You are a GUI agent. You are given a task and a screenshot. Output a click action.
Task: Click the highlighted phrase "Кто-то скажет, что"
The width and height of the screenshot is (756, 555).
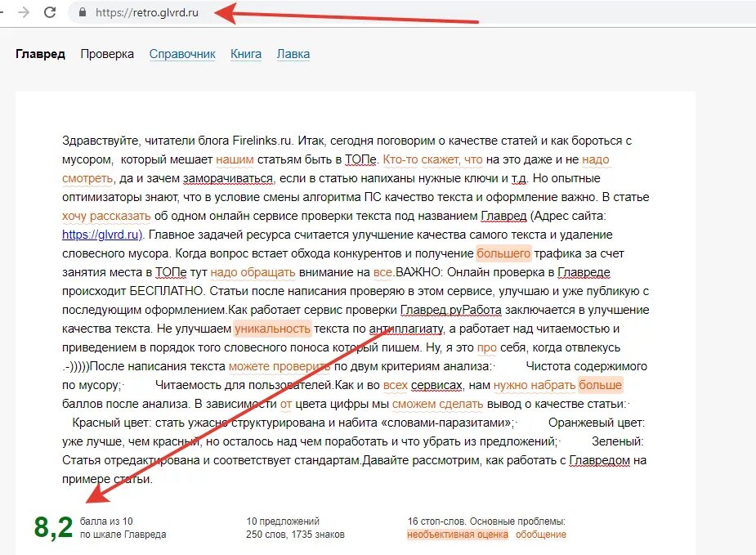(x=432, y=159)
